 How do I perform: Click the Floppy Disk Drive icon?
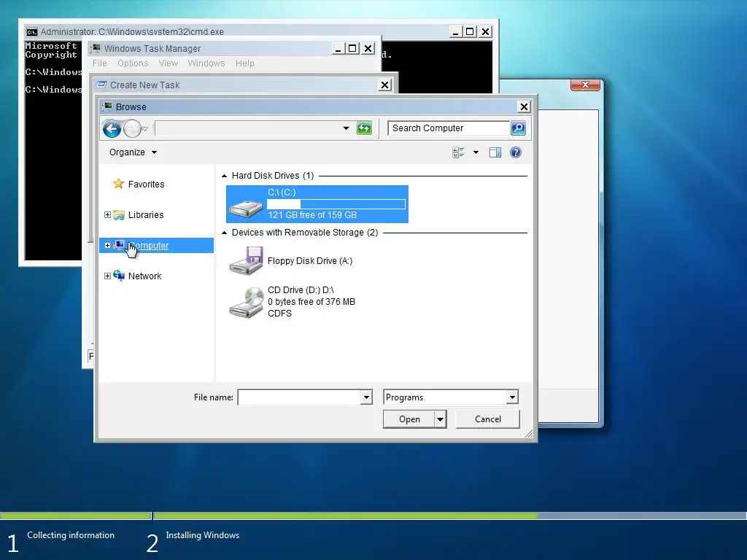246,260
